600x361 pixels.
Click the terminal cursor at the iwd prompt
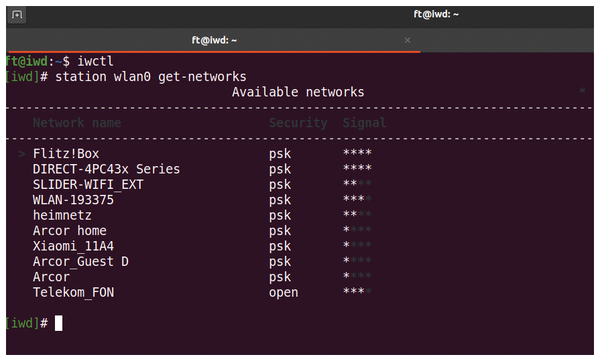59,323
